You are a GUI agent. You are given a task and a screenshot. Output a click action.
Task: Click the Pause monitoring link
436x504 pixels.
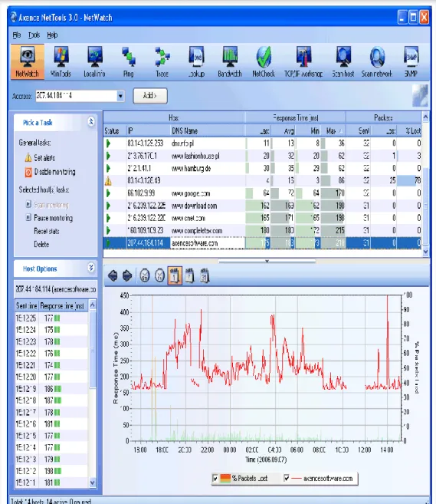[x=54, y=218]
